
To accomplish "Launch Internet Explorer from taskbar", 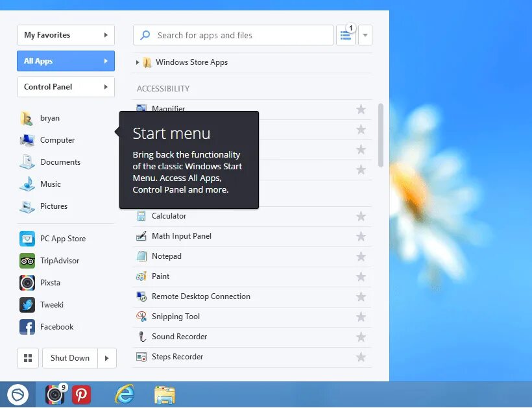I will [125, 394].
